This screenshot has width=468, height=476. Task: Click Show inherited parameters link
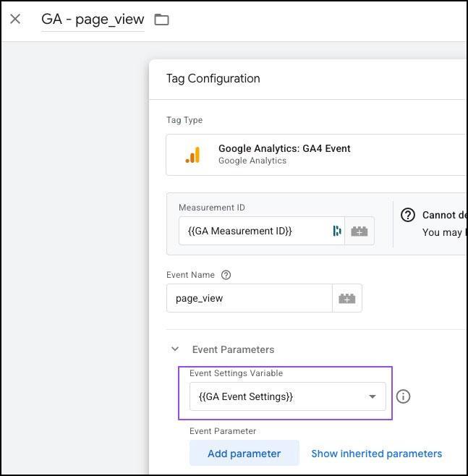[x=376, y=454]
